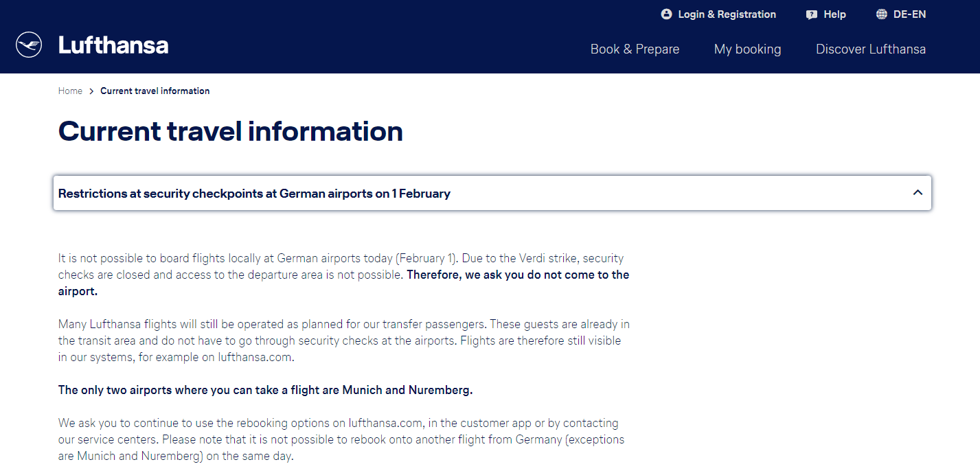Click paragraph starting 'We ask you to continue'
The image size is (980, 473).
pos(341,439)
